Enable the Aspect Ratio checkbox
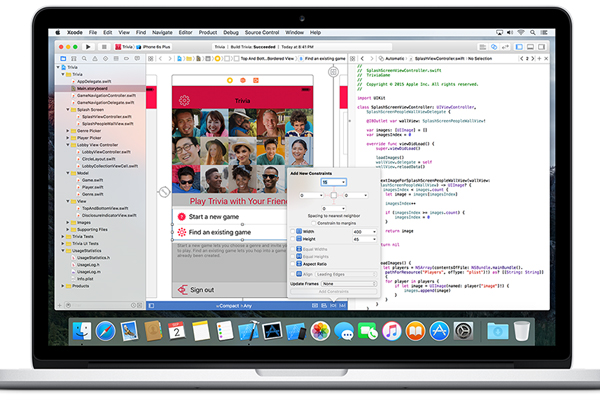The height and width of the screenshot is (400, 600). pyautogui.click(x=292, y=264)
